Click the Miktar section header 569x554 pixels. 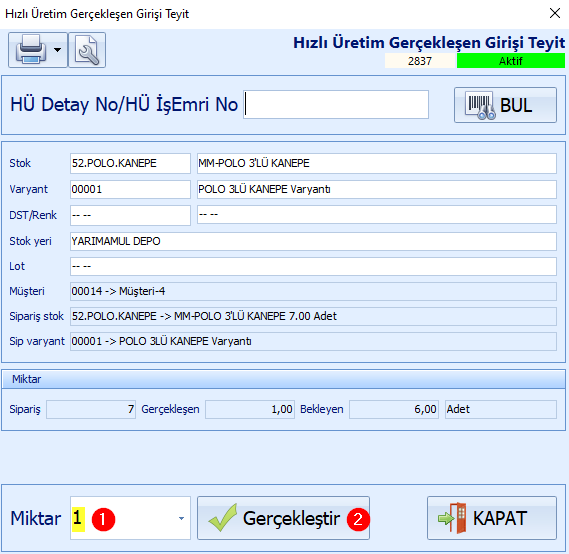click(283, 379)
